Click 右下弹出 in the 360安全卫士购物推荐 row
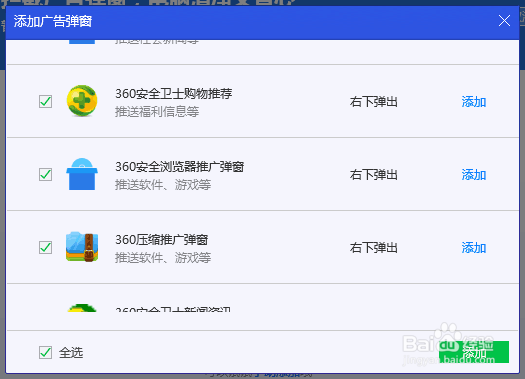 374,102
